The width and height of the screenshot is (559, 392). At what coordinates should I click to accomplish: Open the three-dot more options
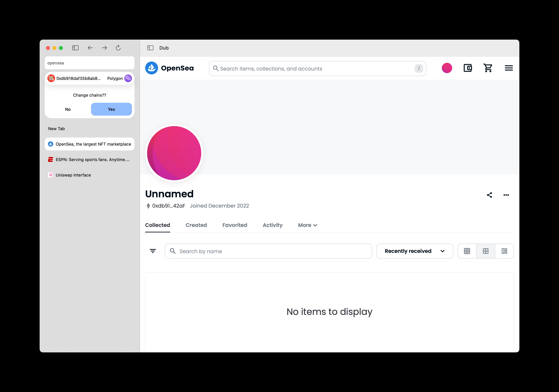[x=506, y=195]
